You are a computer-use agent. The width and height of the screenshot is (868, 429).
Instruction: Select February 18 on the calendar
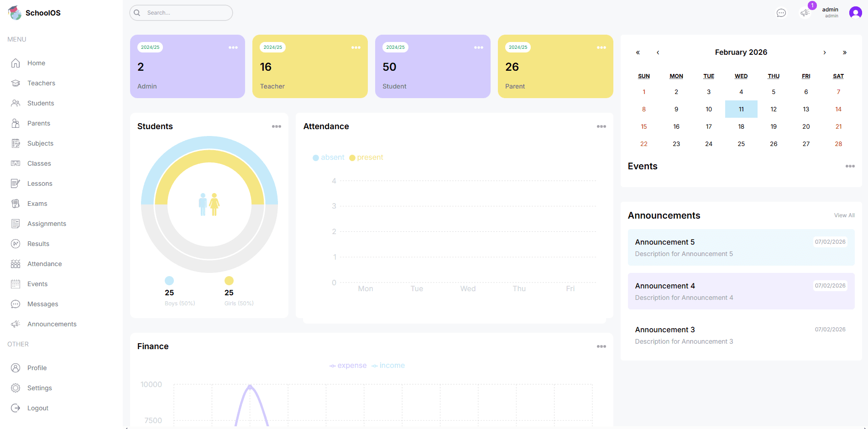(741, 126)
